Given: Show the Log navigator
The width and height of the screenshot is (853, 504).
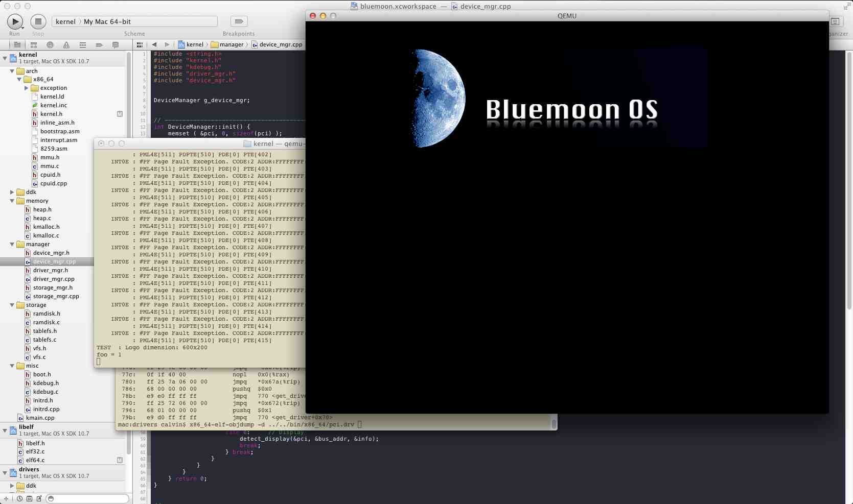Looking at the screenshot, I should point(116,45).
